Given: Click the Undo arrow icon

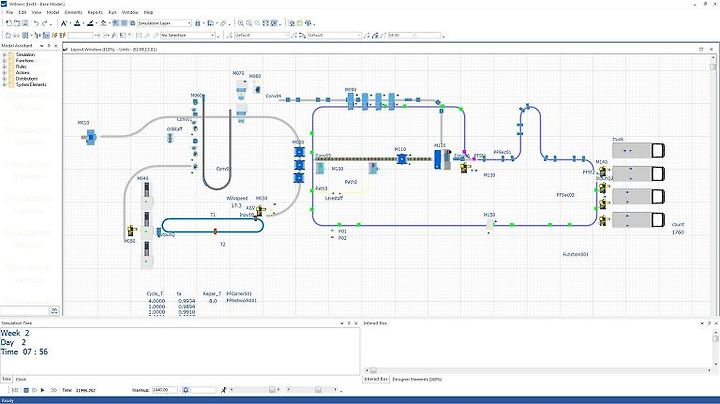Looking at the screenshot, I should [36, 23].
